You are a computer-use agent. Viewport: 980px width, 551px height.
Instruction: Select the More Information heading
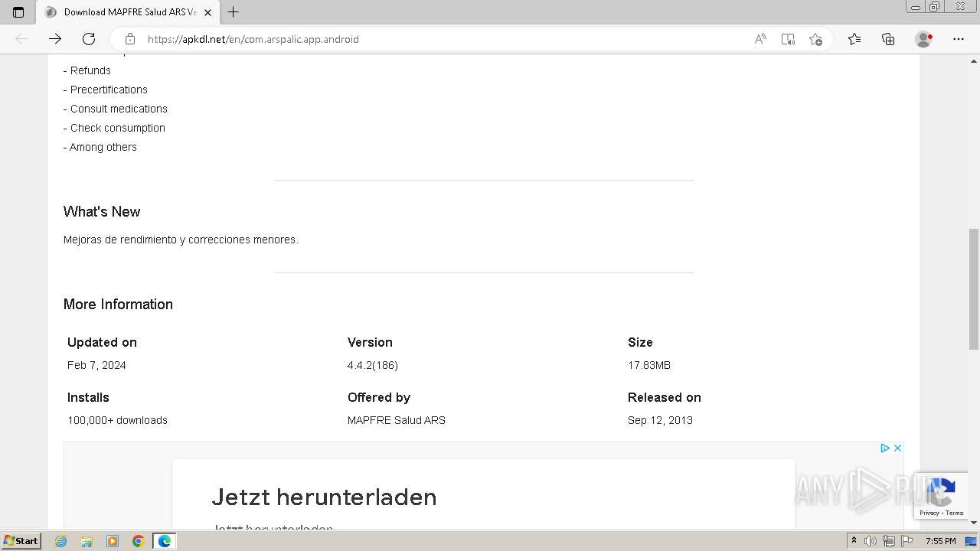click(118, 305)
